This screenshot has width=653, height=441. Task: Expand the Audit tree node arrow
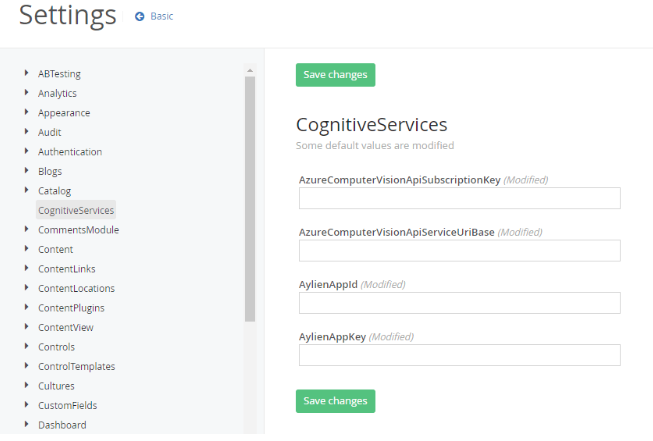pos(27,132)
